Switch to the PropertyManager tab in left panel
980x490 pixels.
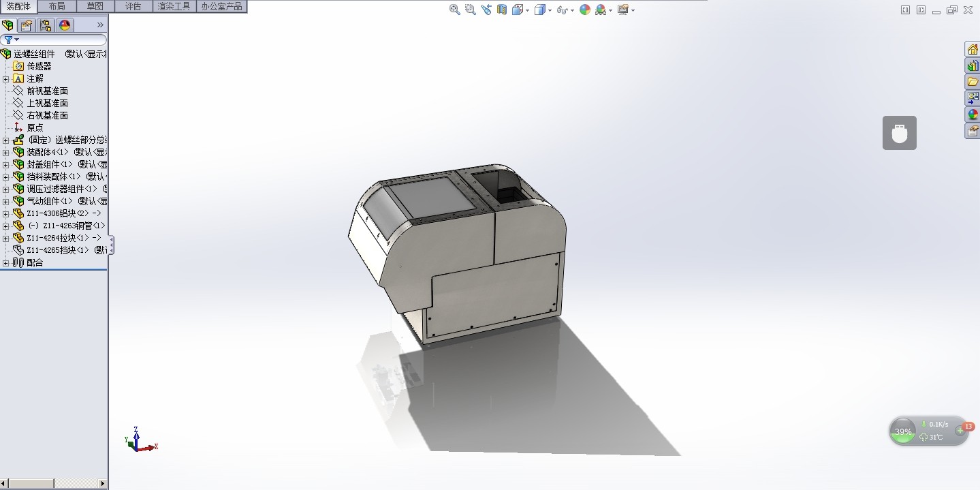[x=25, y=25]
